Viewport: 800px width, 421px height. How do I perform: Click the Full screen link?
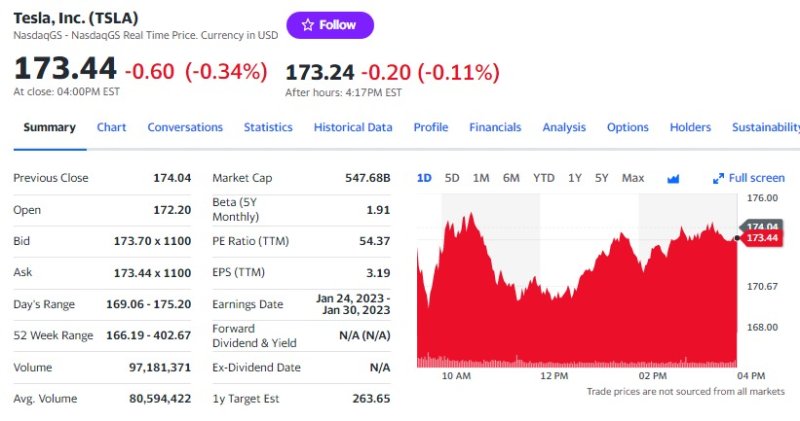click(756, 178)
